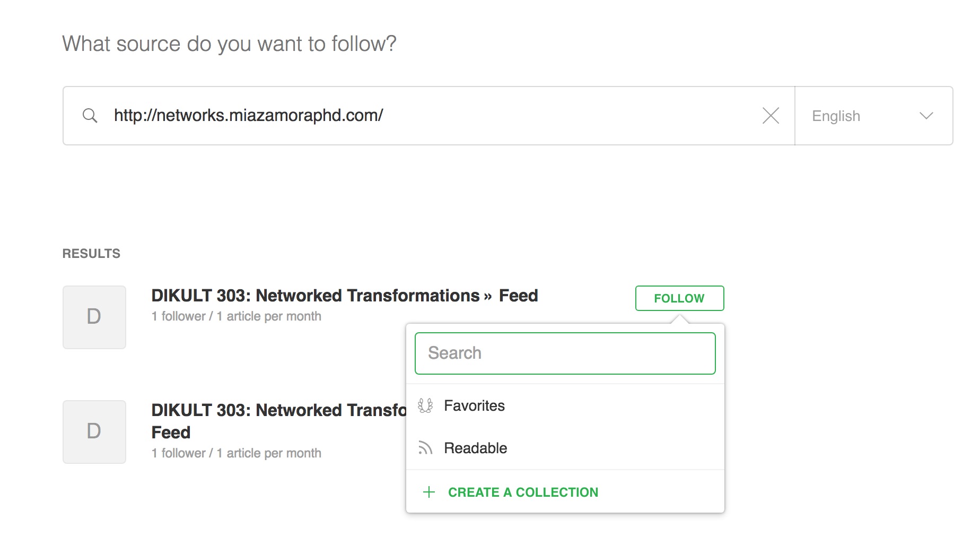Open the English language dropdown
This screenshot has width=980, height=536.
(873, 116)
